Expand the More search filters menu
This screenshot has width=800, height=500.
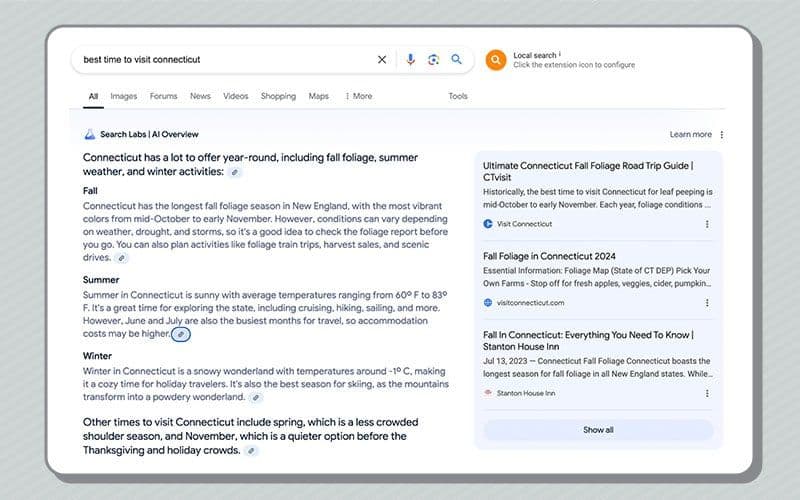pyautogui.click(x=358, y=96)
